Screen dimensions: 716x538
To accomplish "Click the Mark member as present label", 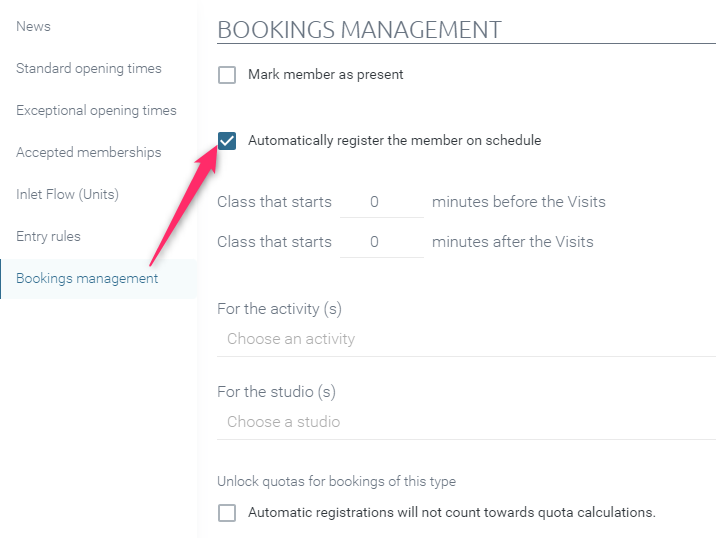I will (326, 74).
